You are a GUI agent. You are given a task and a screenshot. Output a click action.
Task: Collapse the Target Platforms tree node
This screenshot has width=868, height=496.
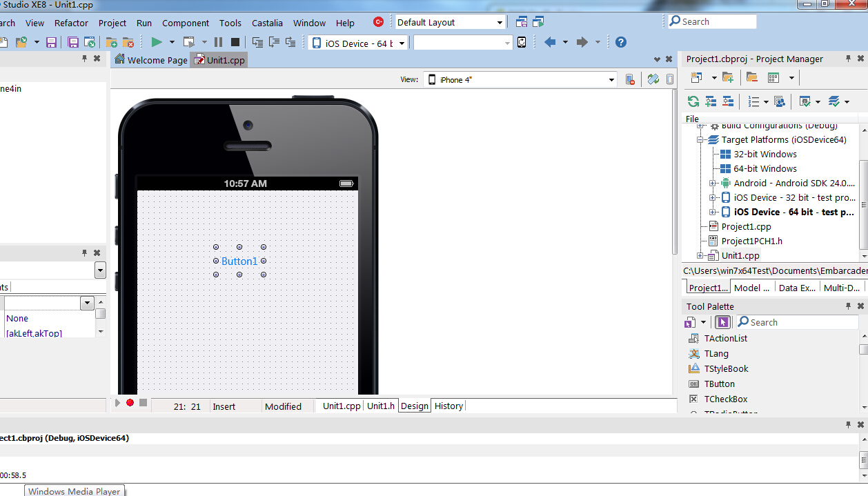click(x=700, y=139)
